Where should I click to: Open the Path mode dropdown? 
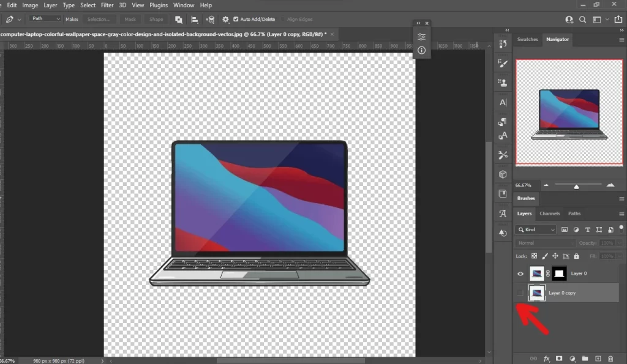(44, 18)
